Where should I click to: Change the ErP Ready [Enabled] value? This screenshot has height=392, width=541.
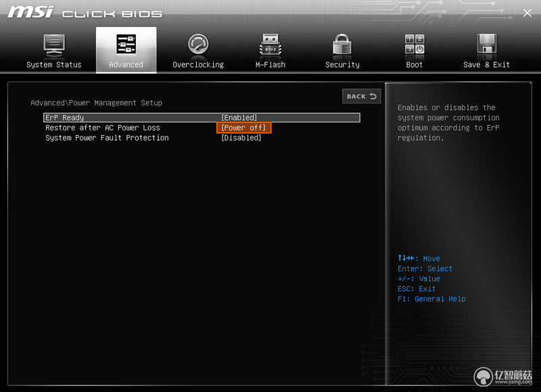(x=239, y=118)
